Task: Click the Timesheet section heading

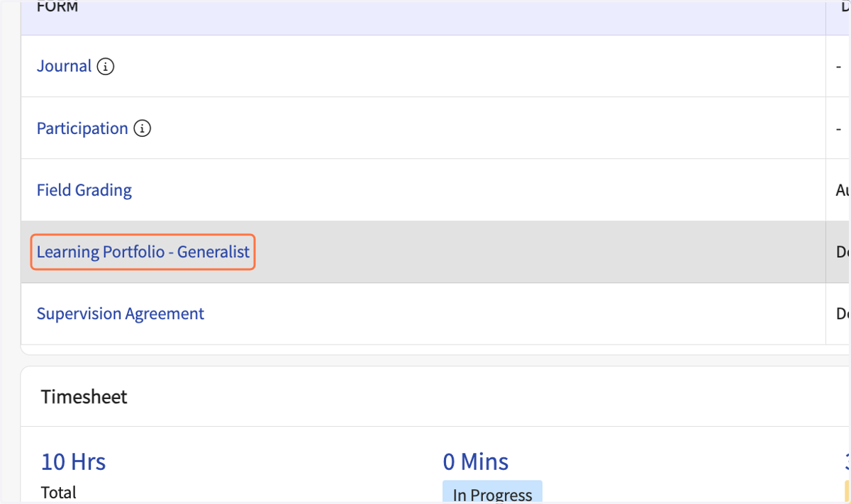Action: coord(84,397)
